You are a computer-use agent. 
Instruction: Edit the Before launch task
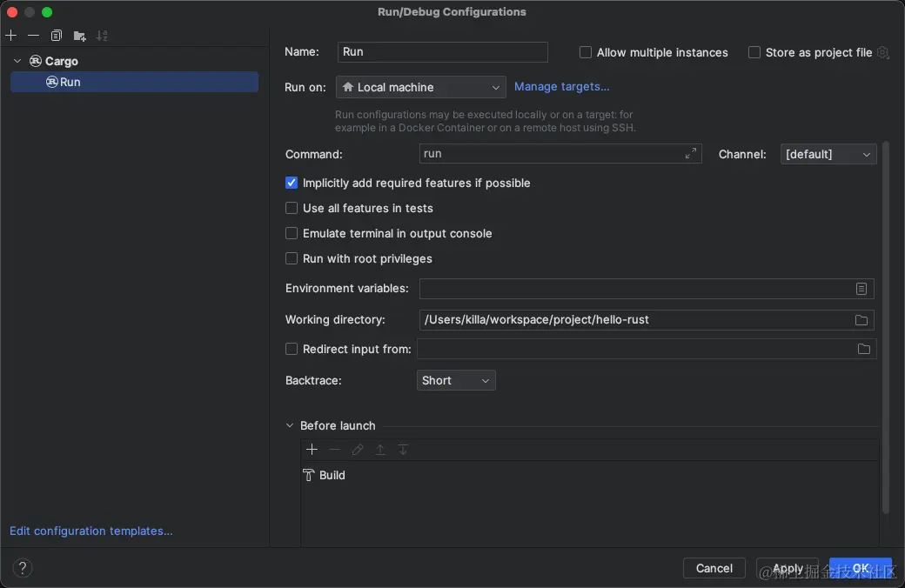pyautogui.click(x=358, y=449)
